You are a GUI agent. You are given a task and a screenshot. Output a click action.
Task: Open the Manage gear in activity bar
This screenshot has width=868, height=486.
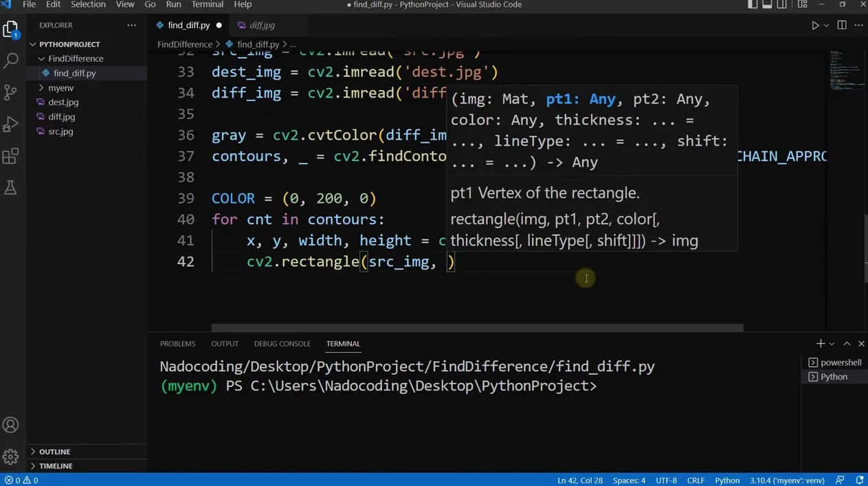coord(11,456)
